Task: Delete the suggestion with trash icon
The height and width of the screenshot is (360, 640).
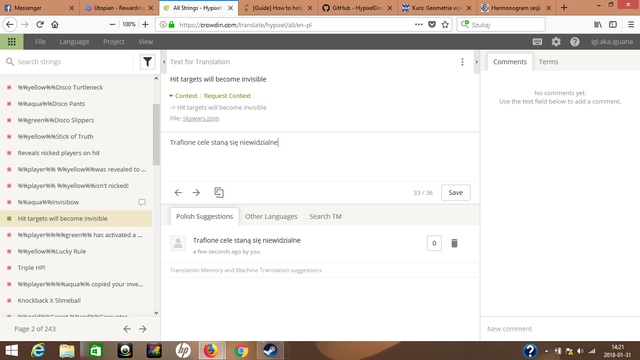Action: (454, 243)
